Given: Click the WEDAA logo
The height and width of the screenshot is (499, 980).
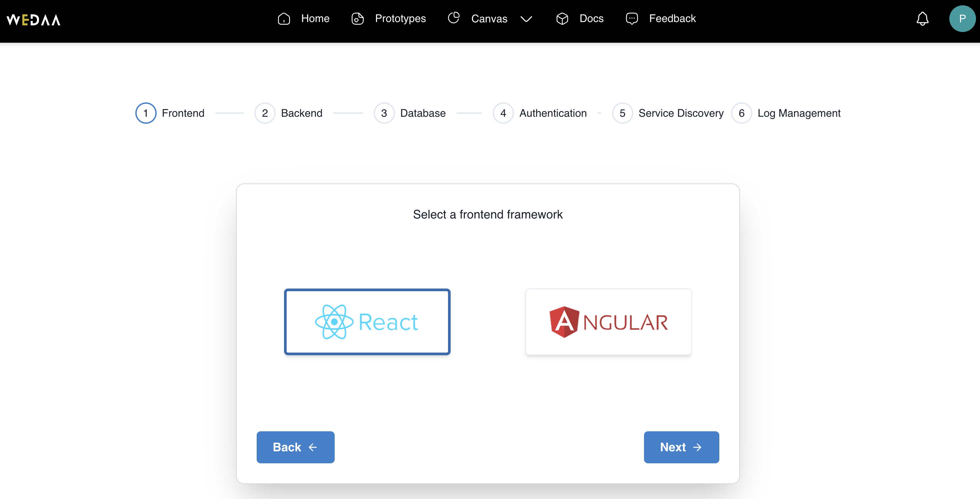Looking at the screenshot, I should tap(33, 19).
